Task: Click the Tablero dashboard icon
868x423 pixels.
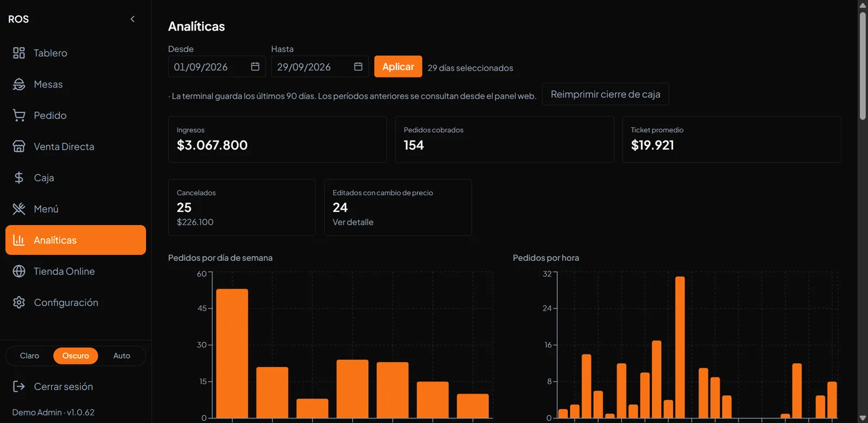Action: point(19,53)
